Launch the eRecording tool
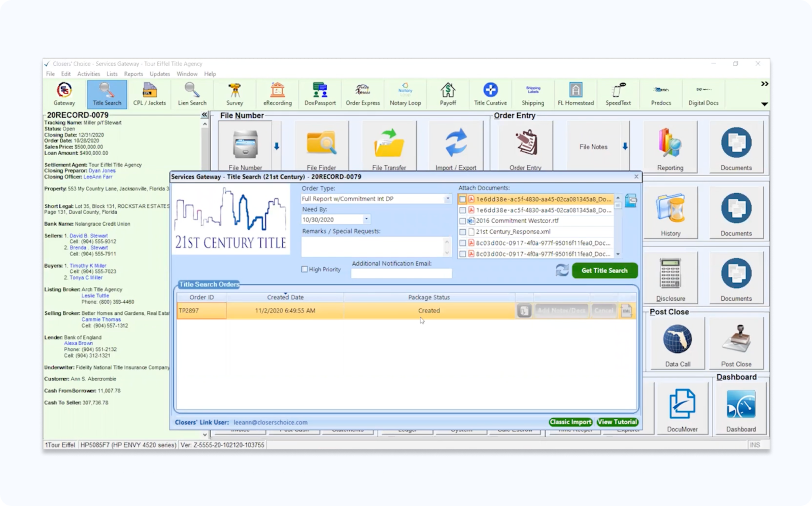Screen dimensions: 812x506 coord(277,94)
